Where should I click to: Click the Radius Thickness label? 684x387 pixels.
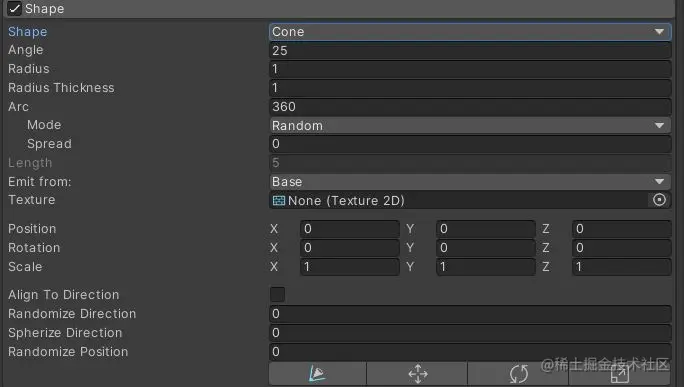pyautogui.click(x=61, y=88)
